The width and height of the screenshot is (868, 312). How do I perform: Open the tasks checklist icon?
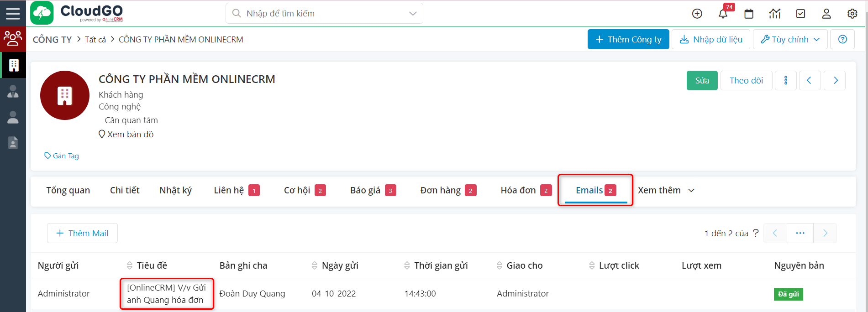click(x=800, y=14)
